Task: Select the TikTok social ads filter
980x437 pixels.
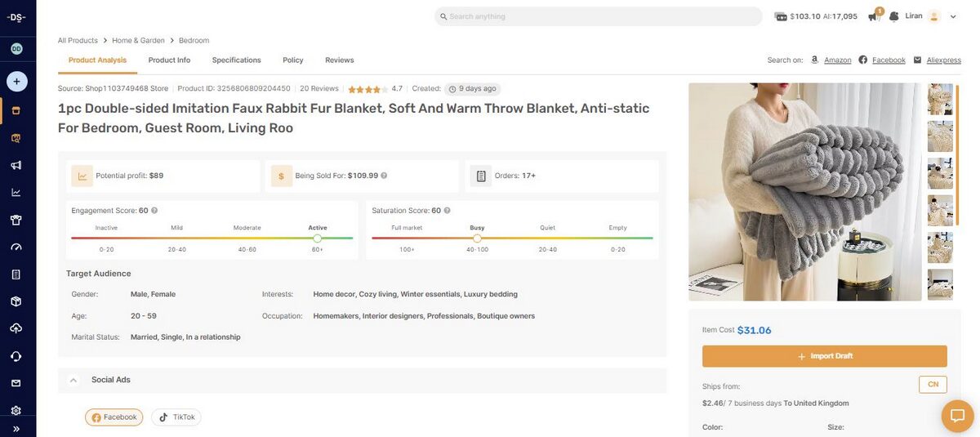Action: pyautogui.click(x=176, y=417)
